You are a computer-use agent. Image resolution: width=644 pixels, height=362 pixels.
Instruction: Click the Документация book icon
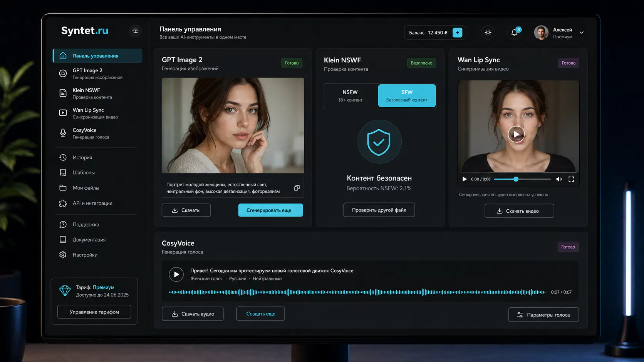pos(63,239)
